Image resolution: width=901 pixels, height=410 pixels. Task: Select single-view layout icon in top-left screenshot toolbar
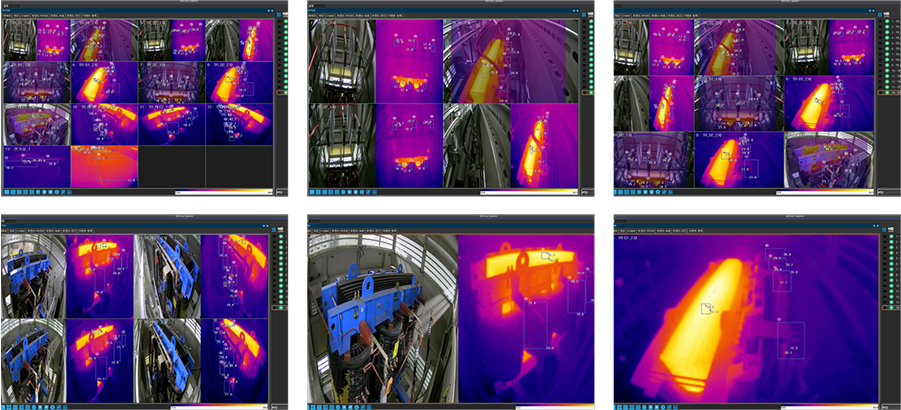7,192
